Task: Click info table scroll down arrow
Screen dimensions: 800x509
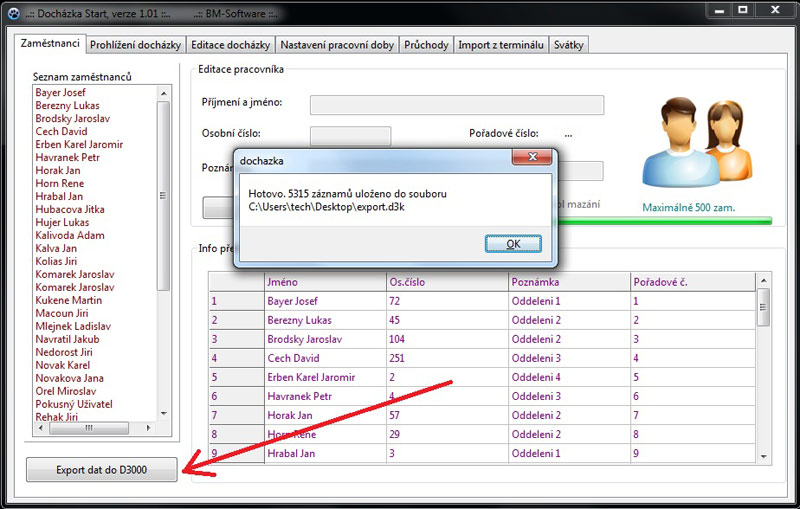Action: tap(763, 456)
